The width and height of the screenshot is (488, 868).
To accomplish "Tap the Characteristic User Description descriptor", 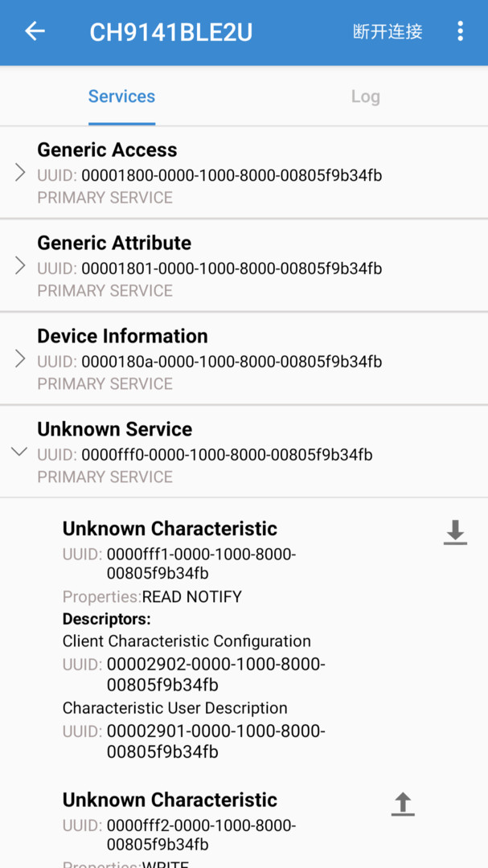I will (x=174, y=708).
